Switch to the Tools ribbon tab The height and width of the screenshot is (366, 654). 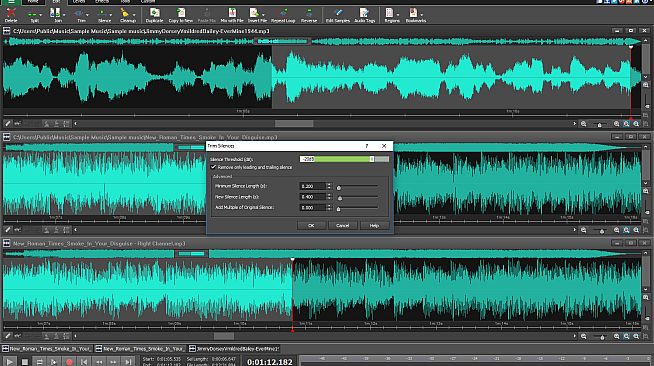pyautogui.click(x=125, y=2)
